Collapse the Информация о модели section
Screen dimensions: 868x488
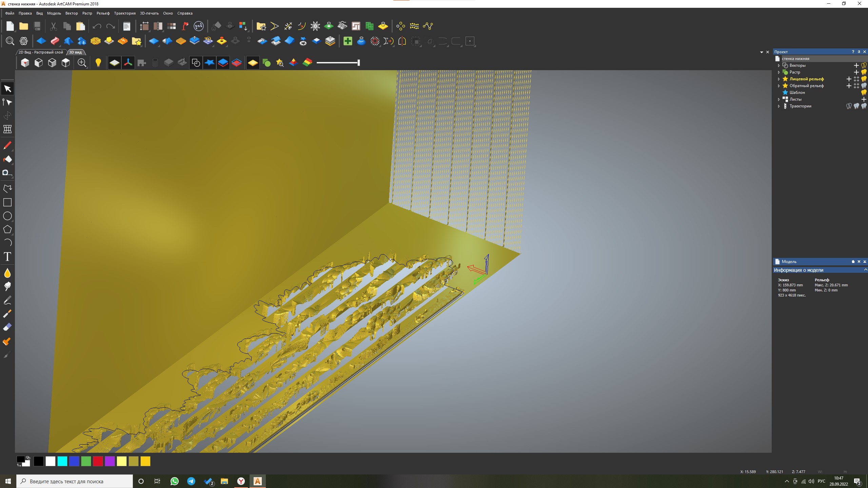tap(865, 270)
